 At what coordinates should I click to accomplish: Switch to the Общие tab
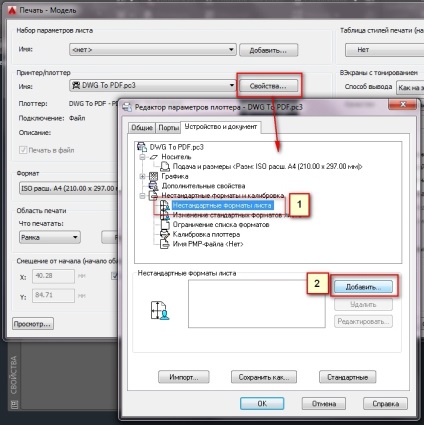[142, 128]
